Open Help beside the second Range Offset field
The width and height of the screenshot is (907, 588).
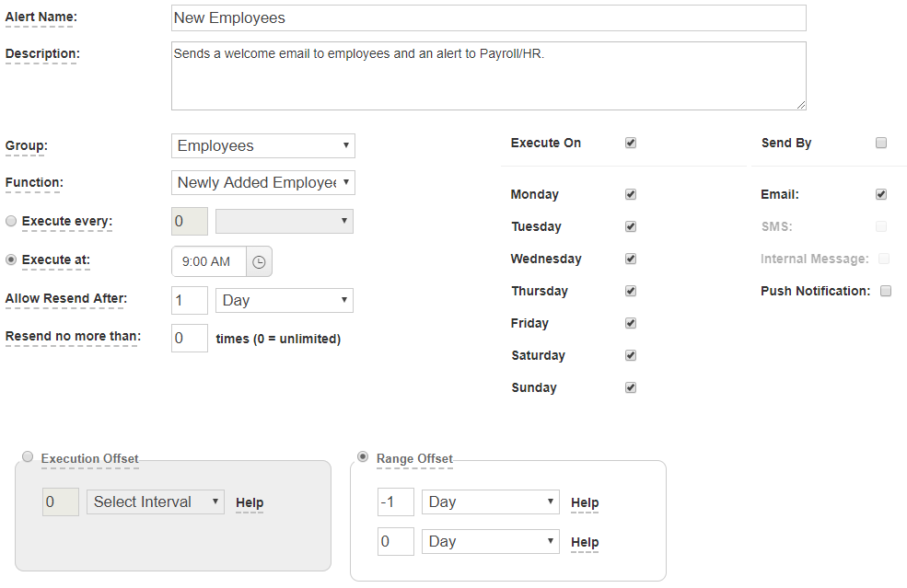[585, 542]
